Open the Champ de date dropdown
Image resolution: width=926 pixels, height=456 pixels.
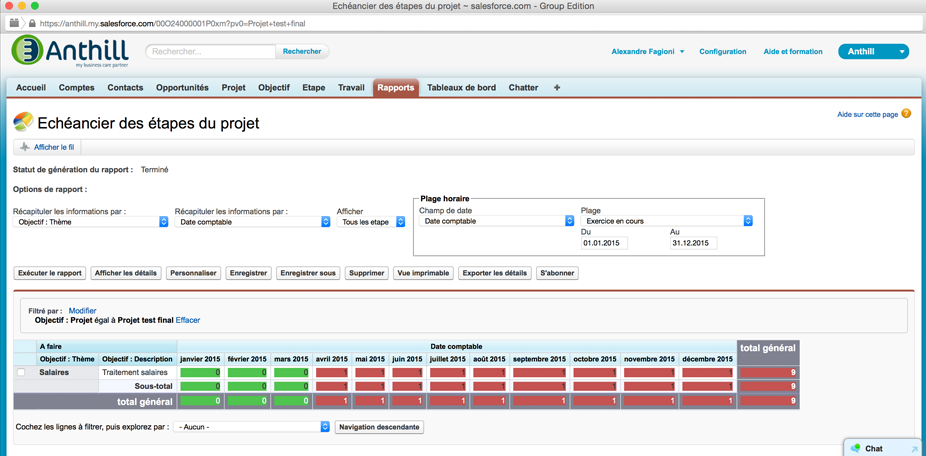click(497, 221)
